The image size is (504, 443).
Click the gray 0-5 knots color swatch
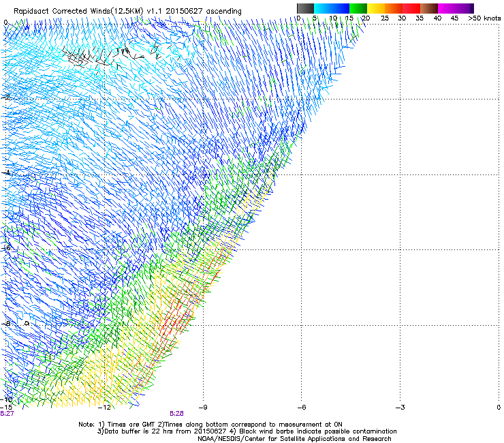(305, 8)
